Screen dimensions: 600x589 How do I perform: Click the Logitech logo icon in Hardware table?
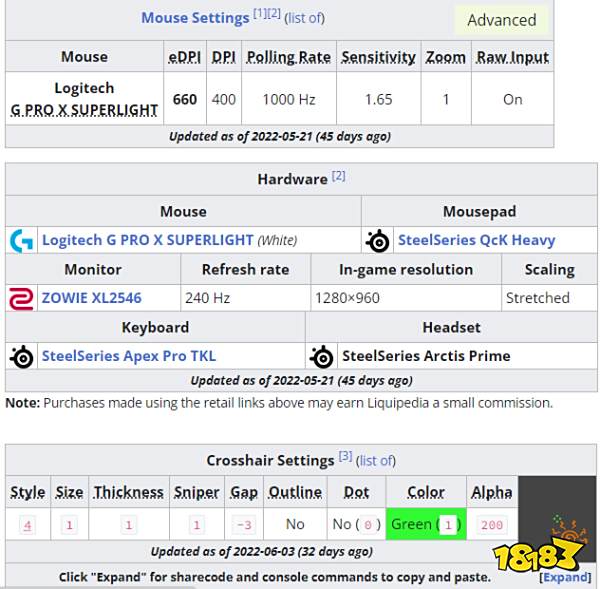[21, 240]
